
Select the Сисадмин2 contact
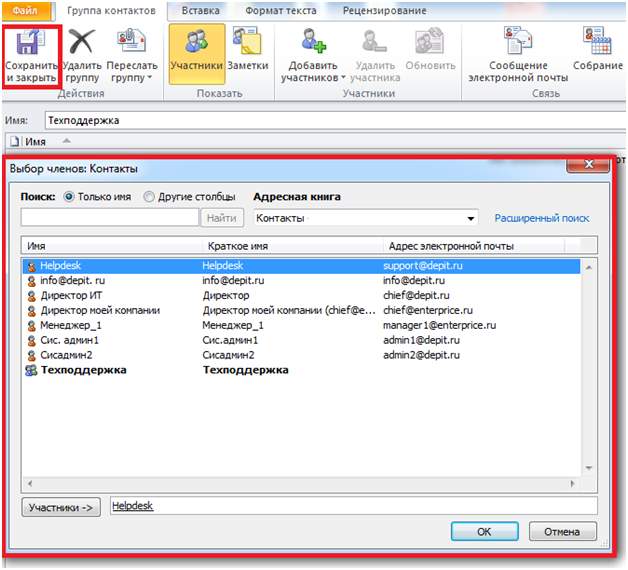click(x=66, y=355)
